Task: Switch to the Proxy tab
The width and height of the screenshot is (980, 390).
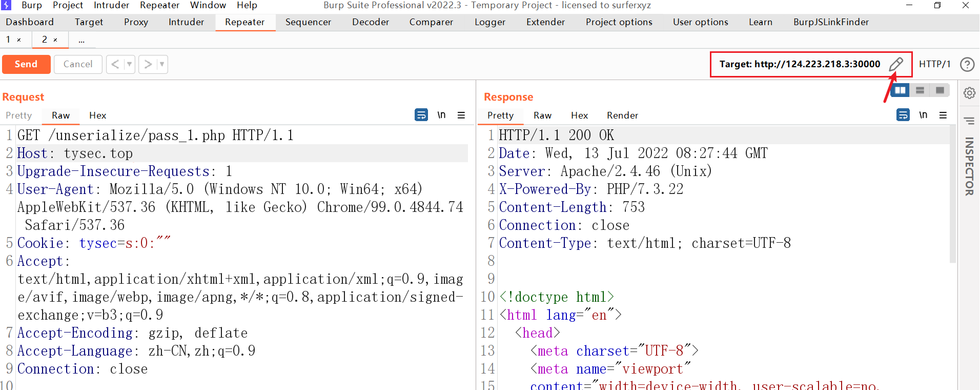Action: tap(136, 22)
